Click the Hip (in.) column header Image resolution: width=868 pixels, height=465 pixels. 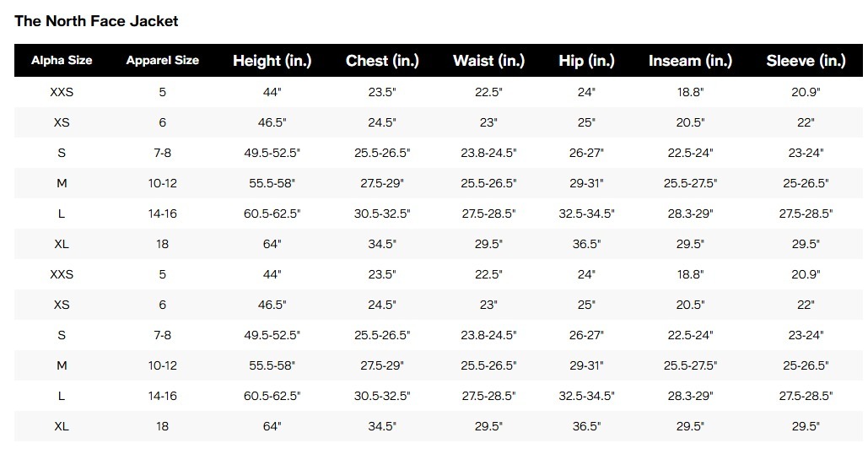[x=586, y=61]
